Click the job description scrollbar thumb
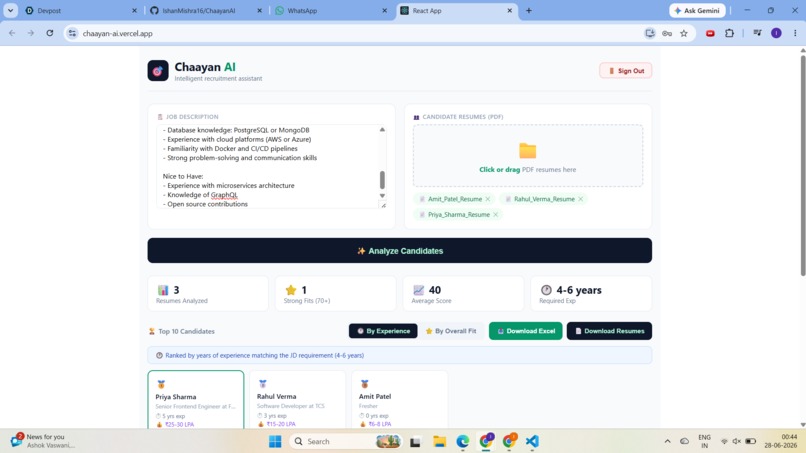 [382, 180]
